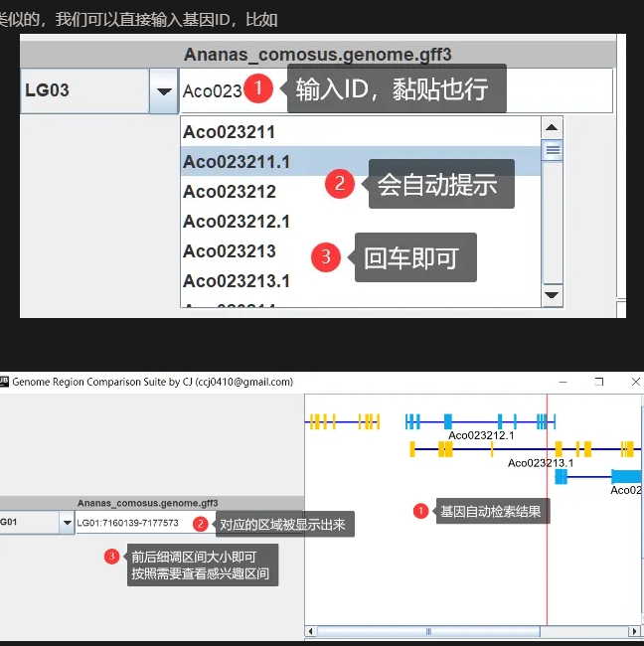Click the track horizontal scrollbar left arrow
The image size is (644, 646).
[311, 631]
